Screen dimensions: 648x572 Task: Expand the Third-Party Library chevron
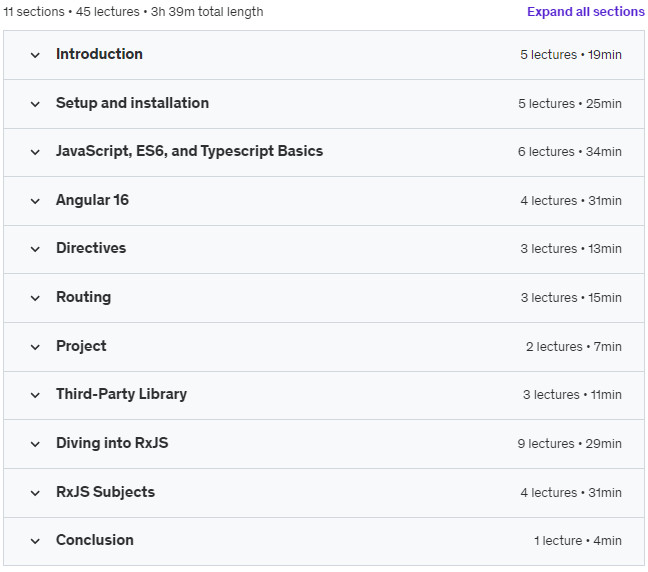[x=35, y=395]
